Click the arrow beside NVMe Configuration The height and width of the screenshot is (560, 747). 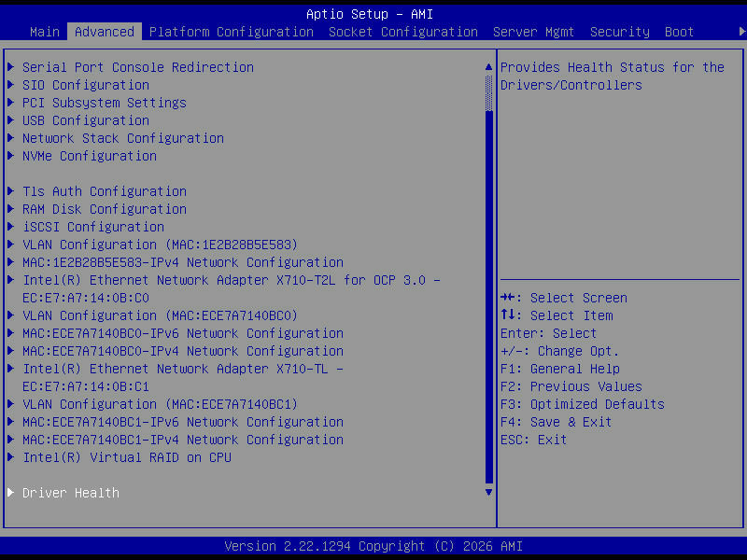tap(10, 156)
